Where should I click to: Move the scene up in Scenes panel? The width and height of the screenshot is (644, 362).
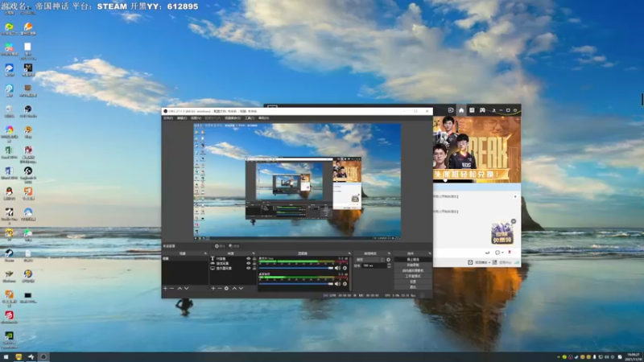coord(180,289)
